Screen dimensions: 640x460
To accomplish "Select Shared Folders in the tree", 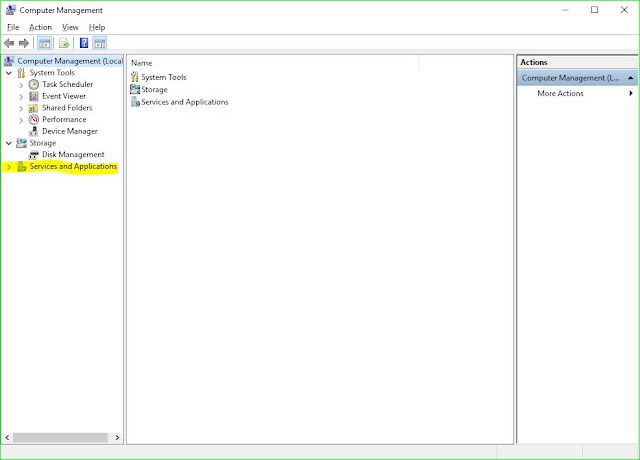I will coord(67,108).
